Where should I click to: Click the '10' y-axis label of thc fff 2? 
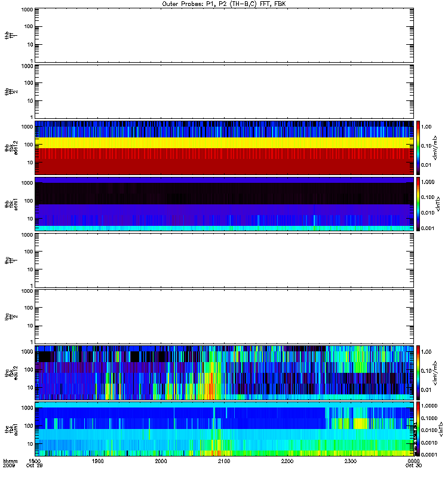[30, 326]
